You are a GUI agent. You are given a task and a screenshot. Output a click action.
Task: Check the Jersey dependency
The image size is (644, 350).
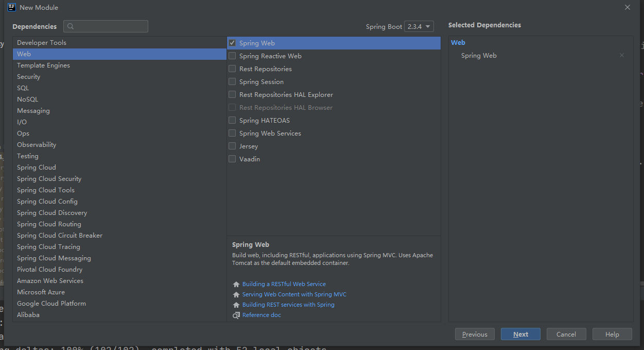point(232,146)
